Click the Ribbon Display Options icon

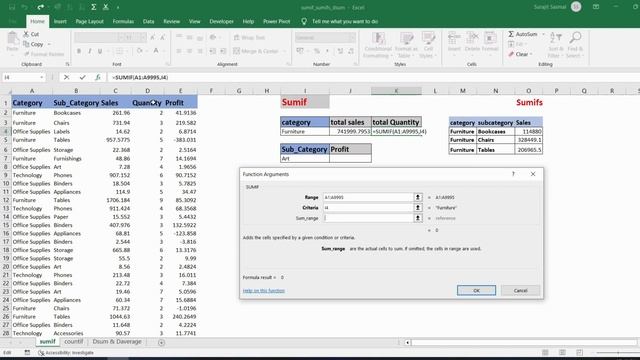(596, 7)
